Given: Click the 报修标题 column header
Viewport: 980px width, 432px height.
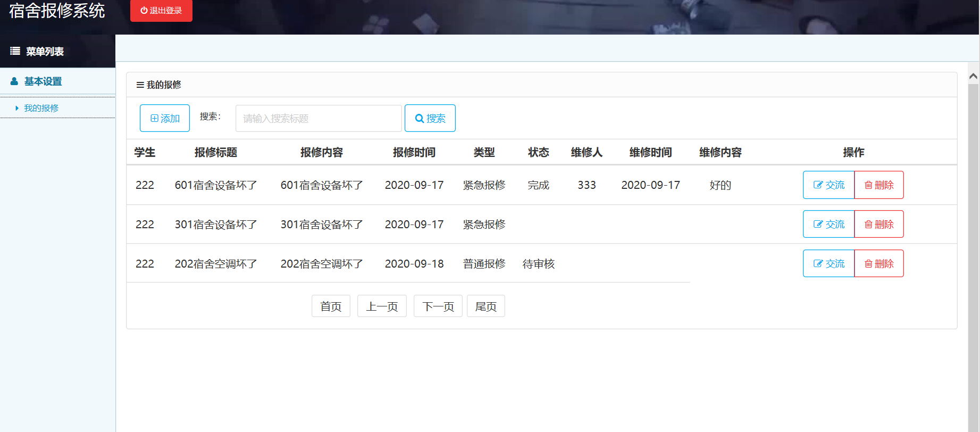Looking at the screenshot, I should (x=216, y=152).
